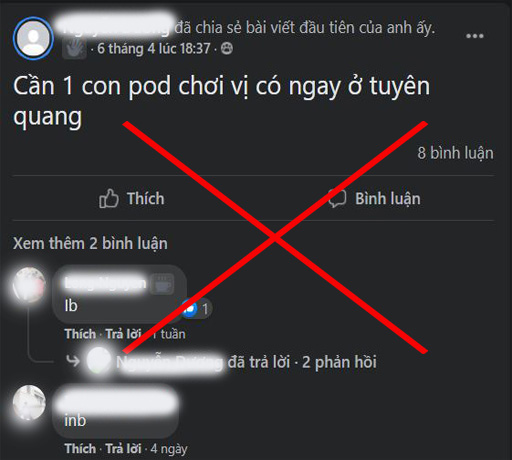The image size is (512, 460).
Task: Like the inb comment via Thích
Action: pos(80,449)
